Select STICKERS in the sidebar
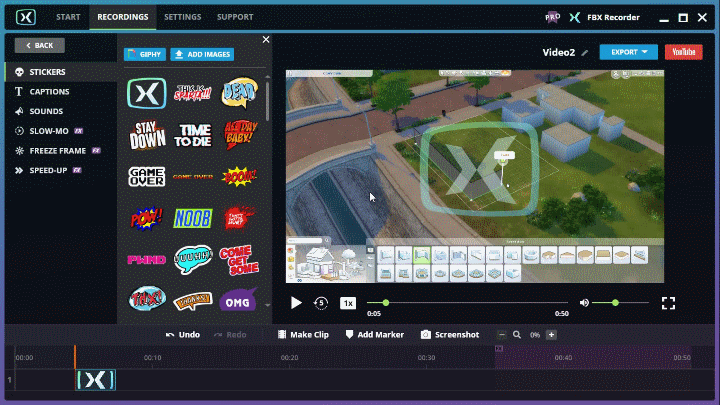 pos(61,72)
